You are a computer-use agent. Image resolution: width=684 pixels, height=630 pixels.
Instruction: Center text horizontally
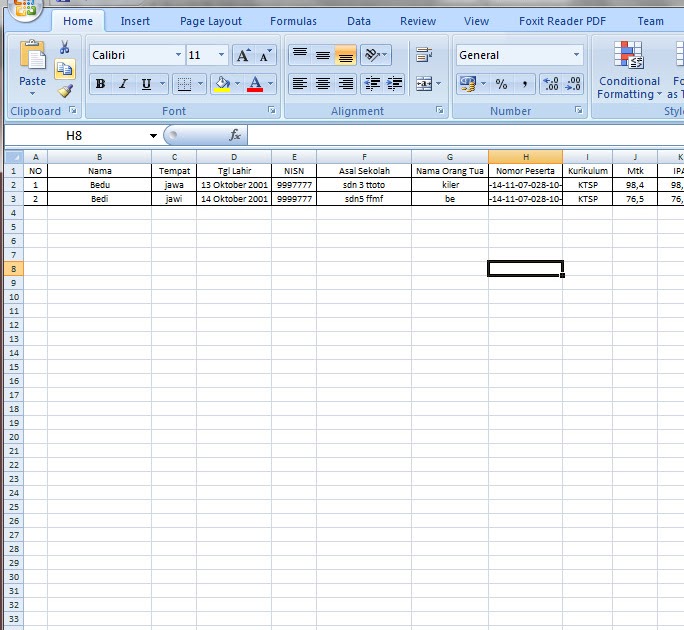pos(323,84)
